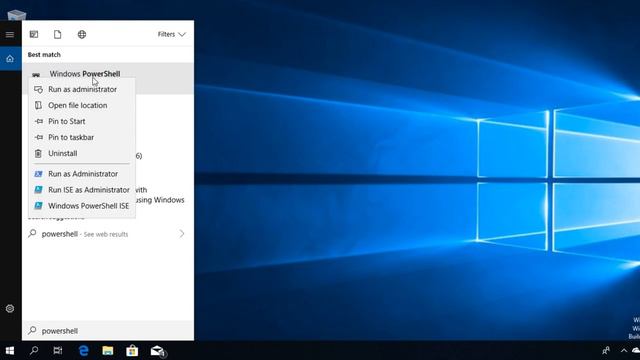Open the hamburger menu in search panel
This screenshot has width=640, height=360.
(10, 35)
